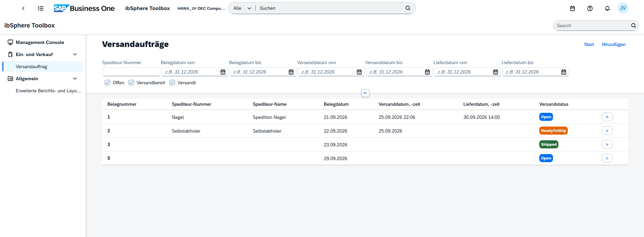Click the back arrow in header
This screenshot has height=237, width=644.
(x=23, y=8)
